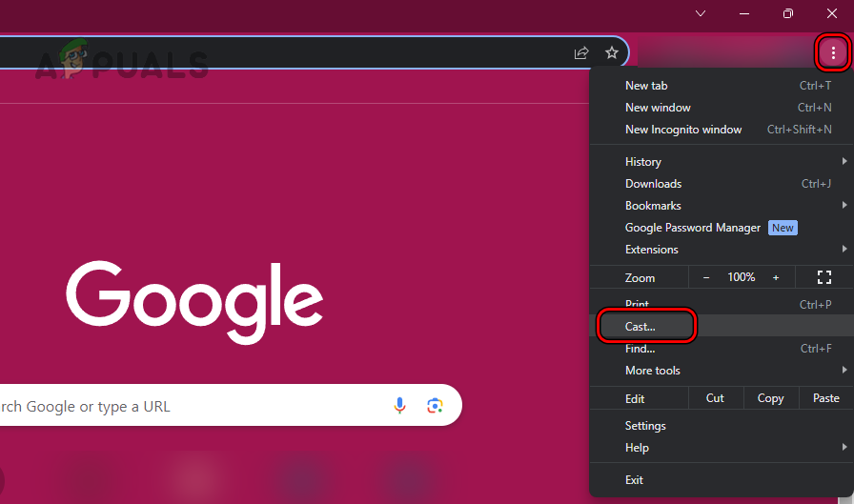
Task: Select the Cast... menu option
Action: [x=722, y=326]
